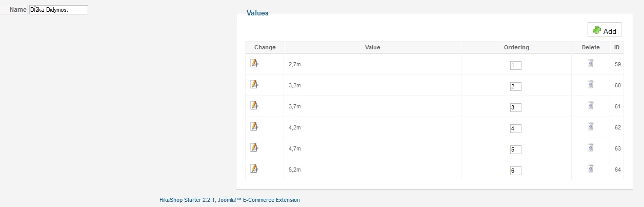Select the ordering field with value 4
Image resolution: width=644 pixels, height=207 pixels.
515,128
